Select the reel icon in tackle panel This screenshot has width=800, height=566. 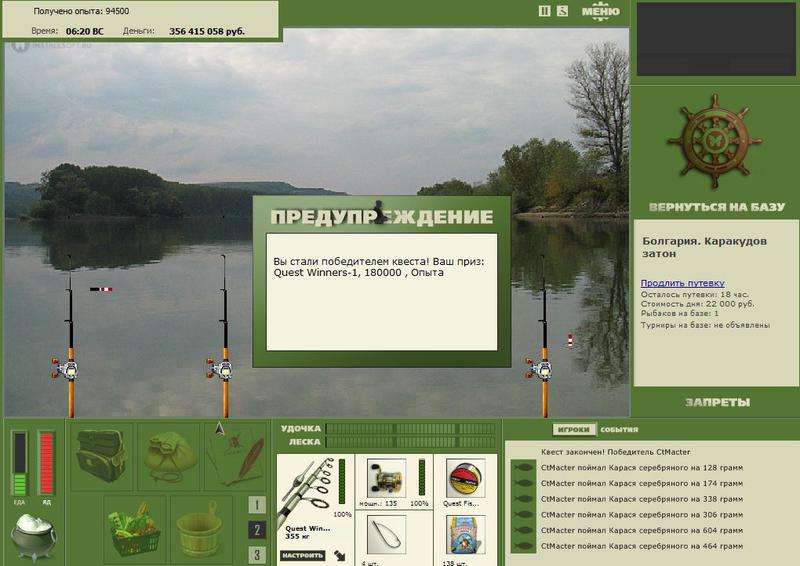[386, 478]
